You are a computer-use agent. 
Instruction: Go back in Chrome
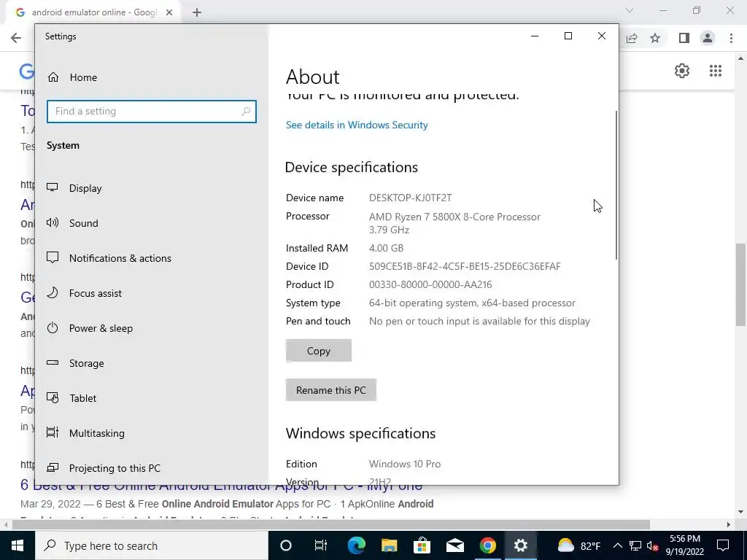pos(16,38)
